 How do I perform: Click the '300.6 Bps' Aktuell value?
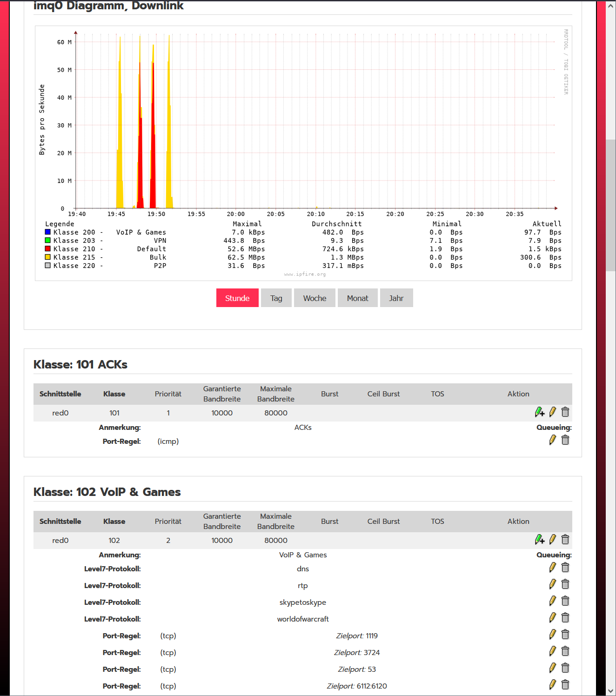(x=541, y=257)
